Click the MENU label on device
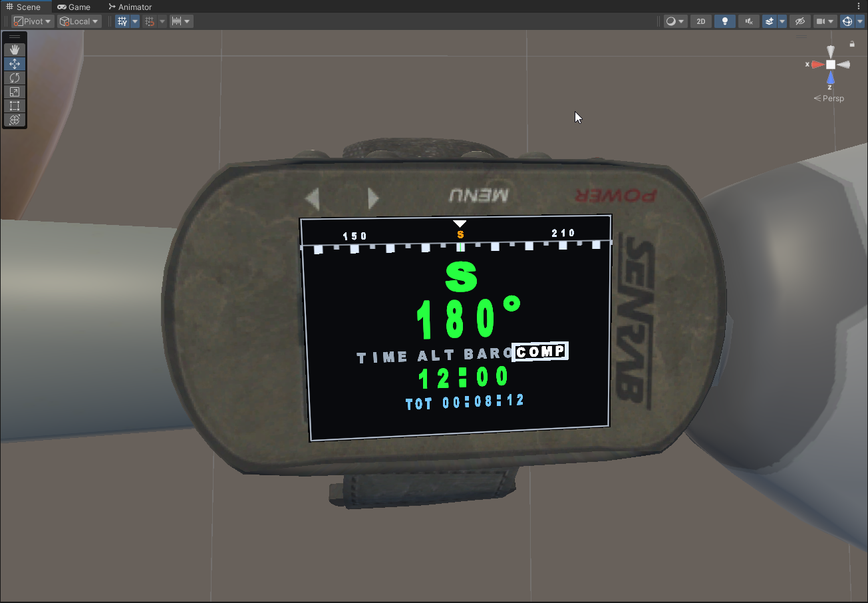 479,195
